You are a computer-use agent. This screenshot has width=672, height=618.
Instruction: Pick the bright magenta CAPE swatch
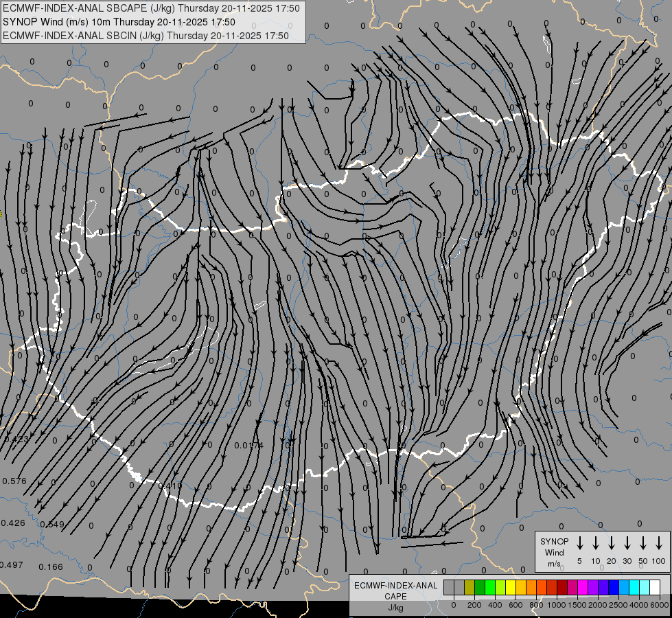click(583, 587)
